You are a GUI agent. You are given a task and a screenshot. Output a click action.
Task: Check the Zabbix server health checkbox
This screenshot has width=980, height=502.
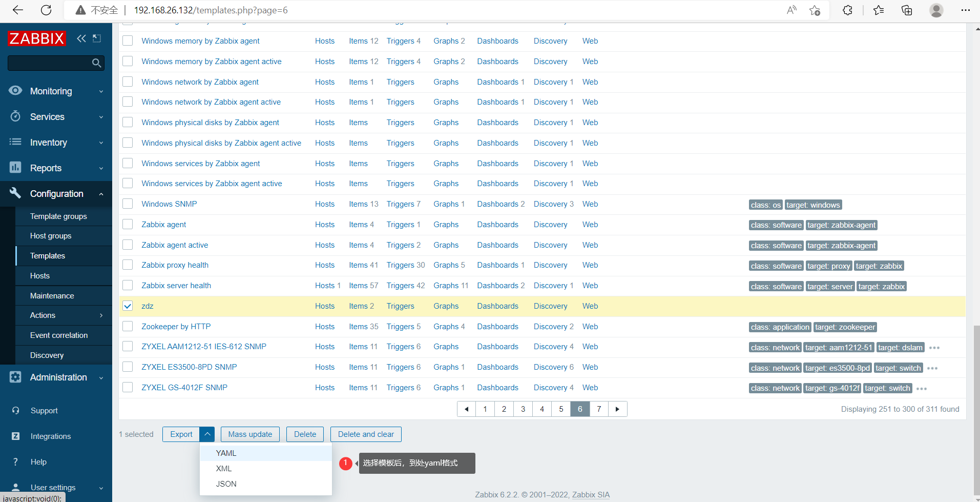point(128,285)
